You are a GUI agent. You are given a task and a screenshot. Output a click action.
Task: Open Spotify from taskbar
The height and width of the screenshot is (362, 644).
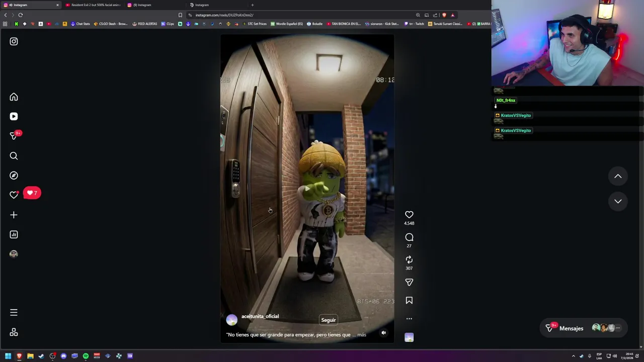[x=86, y=356]
